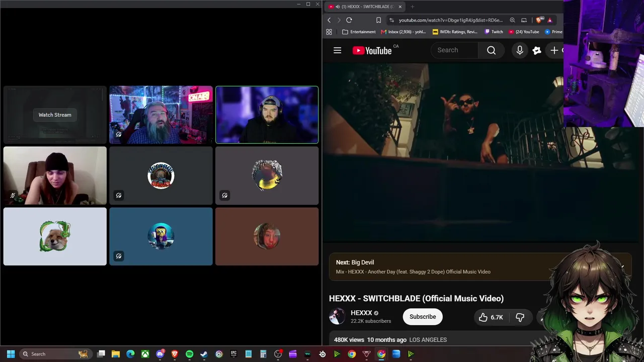Image resolution: width=644 pixels, height=362 pixels.
Task: Open the YouTube Create plus button
Action: 554,50
